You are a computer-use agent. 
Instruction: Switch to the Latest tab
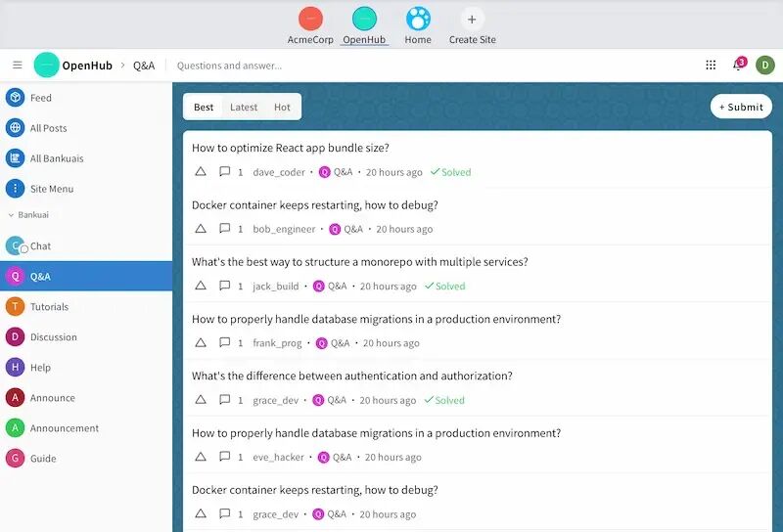(x=244, y=107)
